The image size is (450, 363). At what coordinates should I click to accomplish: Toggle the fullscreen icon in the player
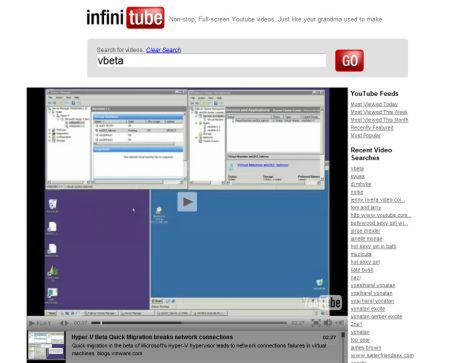point(316,323)
